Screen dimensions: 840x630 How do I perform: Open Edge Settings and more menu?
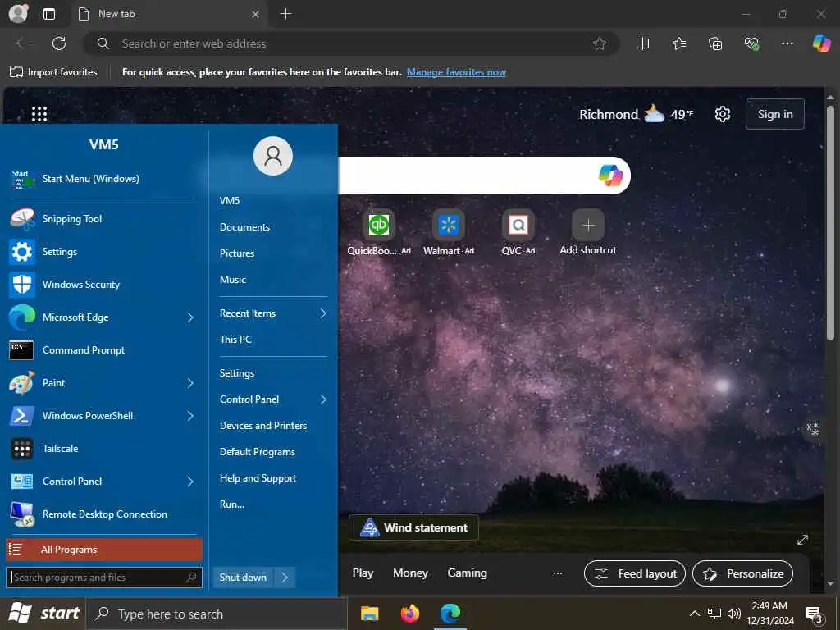point(787,43)
